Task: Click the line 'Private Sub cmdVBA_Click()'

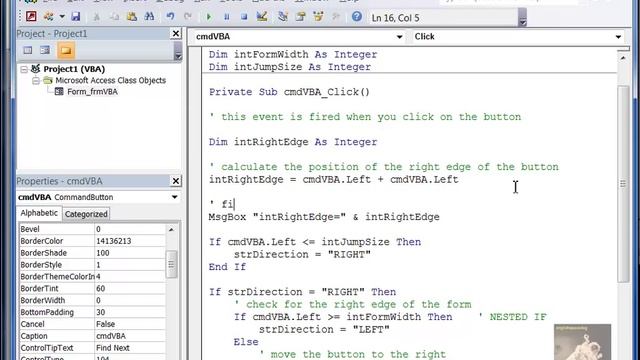Action: click(289, 92)
